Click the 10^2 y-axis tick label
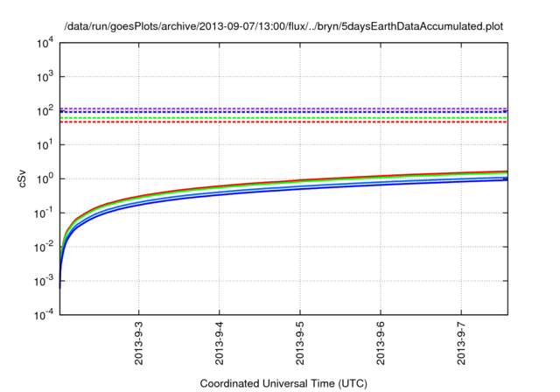Image resolution: width=560 pixels, height=392 pixels. pos(45,110)
